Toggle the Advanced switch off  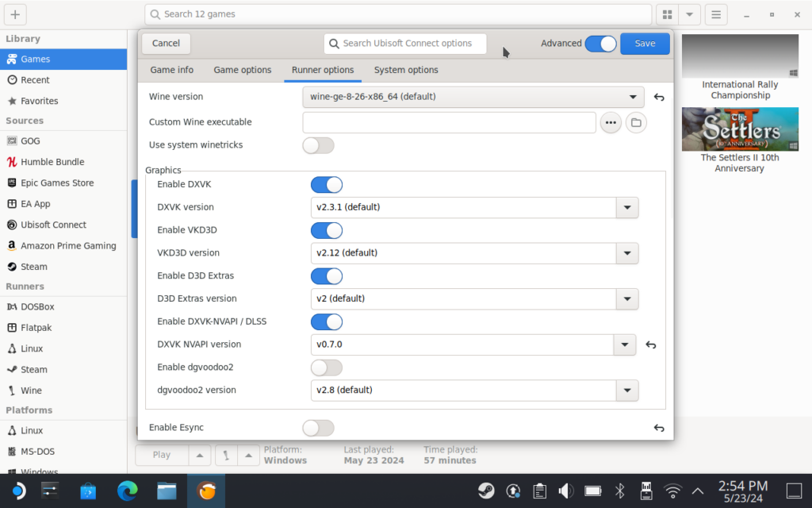point(601,44)
